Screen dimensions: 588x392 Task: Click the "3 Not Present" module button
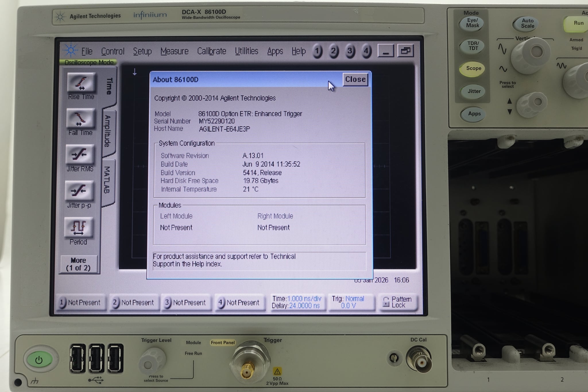click(x=186, y=302)
